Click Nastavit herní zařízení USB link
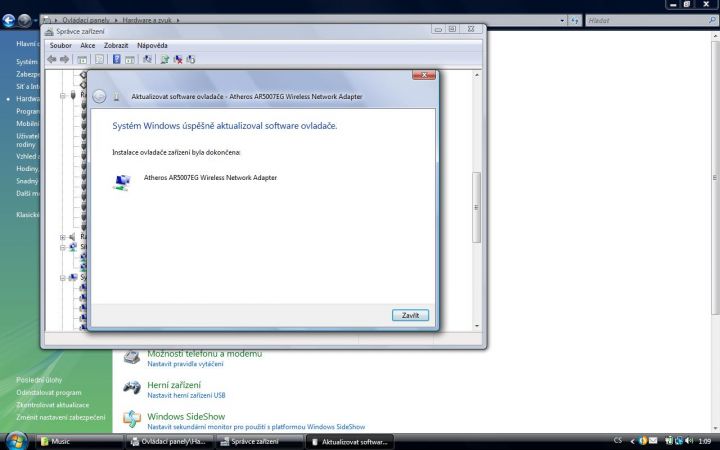The image size is (720, 450). (x=186, y=395)
